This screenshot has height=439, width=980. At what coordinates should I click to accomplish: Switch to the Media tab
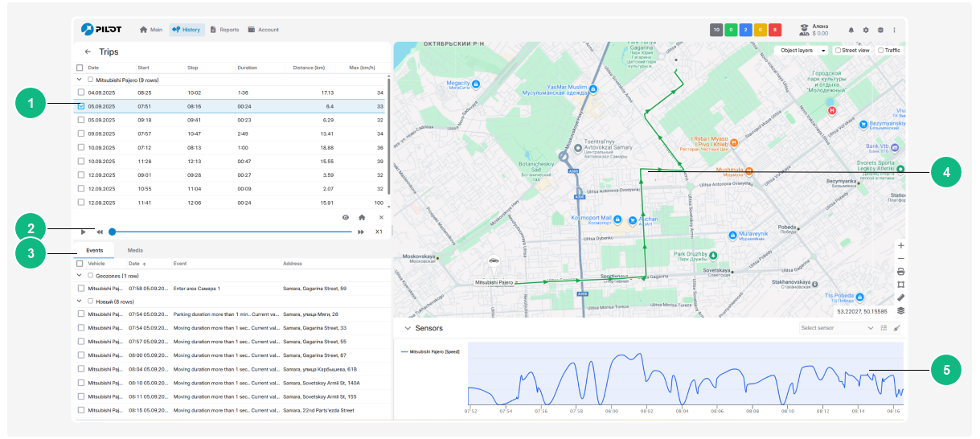(x=135, y=250)
